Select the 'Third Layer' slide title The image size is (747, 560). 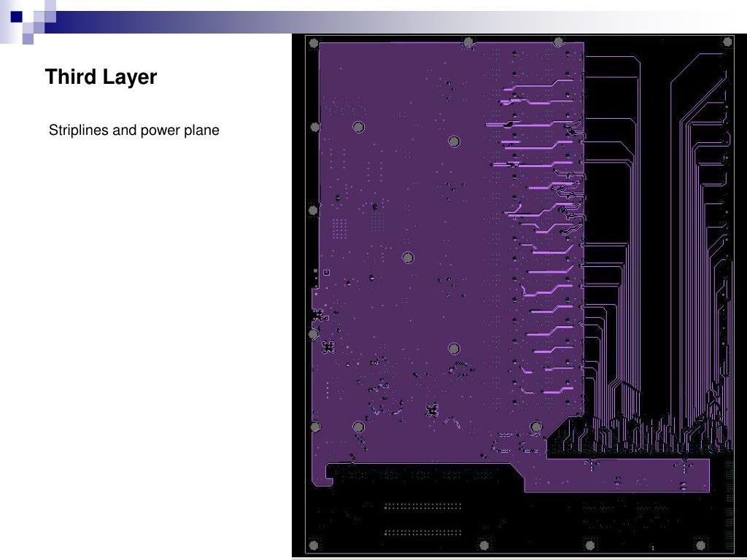101,77
